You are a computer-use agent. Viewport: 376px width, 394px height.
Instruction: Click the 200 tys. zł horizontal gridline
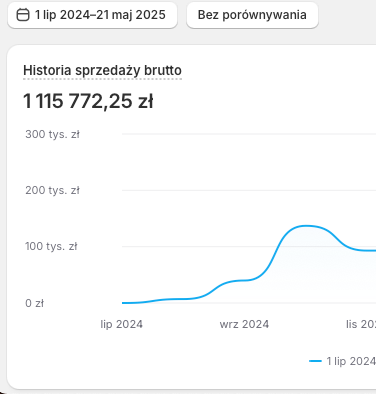click(x=249, y=190)
